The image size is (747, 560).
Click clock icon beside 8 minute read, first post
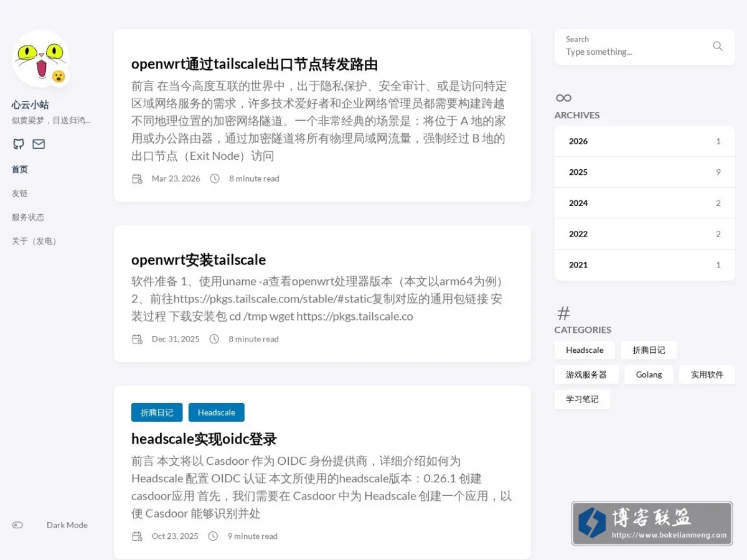pyautogui.click(x=215, y=179)
